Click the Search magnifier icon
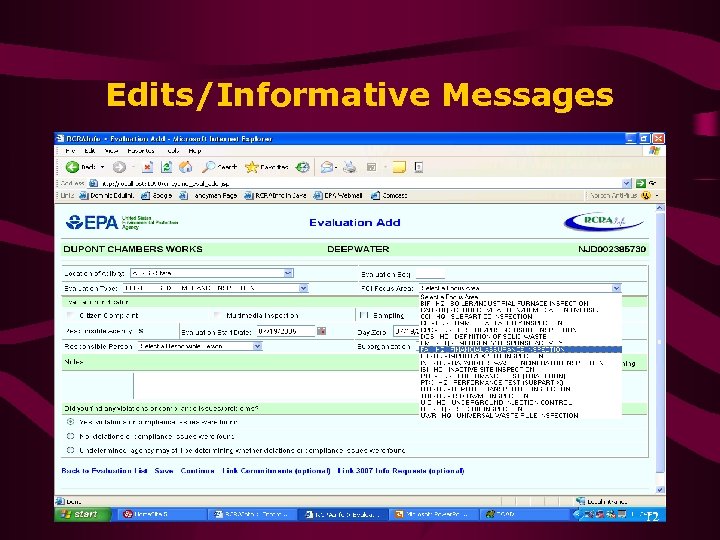The height and width of the screenshot is (540, 720). 208,167
